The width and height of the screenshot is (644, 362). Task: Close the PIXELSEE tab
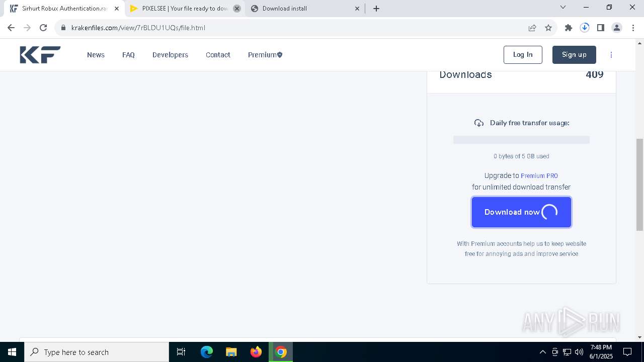point(237,8)
